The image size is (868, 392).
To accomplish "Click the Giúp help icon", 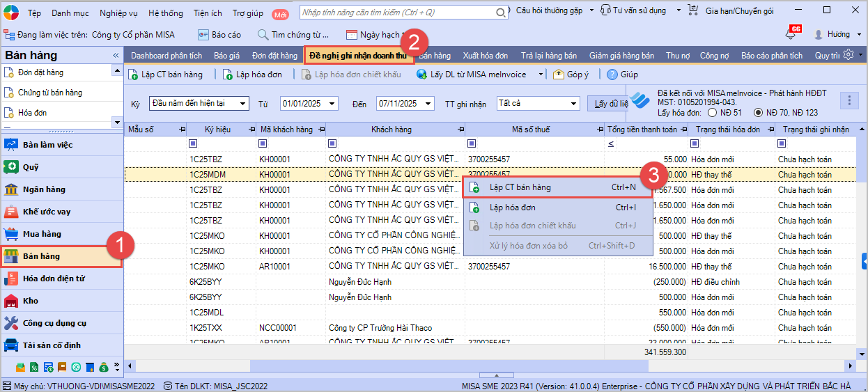I will [622, 75].
